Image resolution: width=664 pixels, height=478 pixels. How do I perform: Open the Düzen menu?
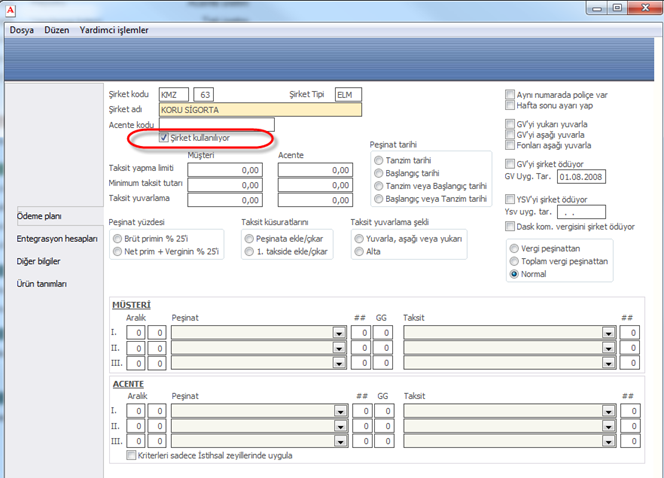coord(57,30)
